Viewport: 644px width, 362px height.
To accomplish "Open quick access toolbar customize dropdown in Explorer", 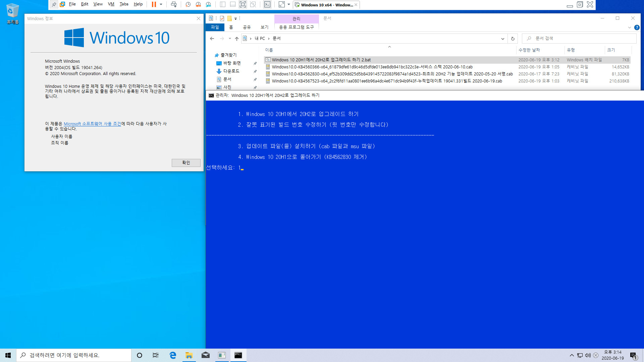I will tap(236, 19).
